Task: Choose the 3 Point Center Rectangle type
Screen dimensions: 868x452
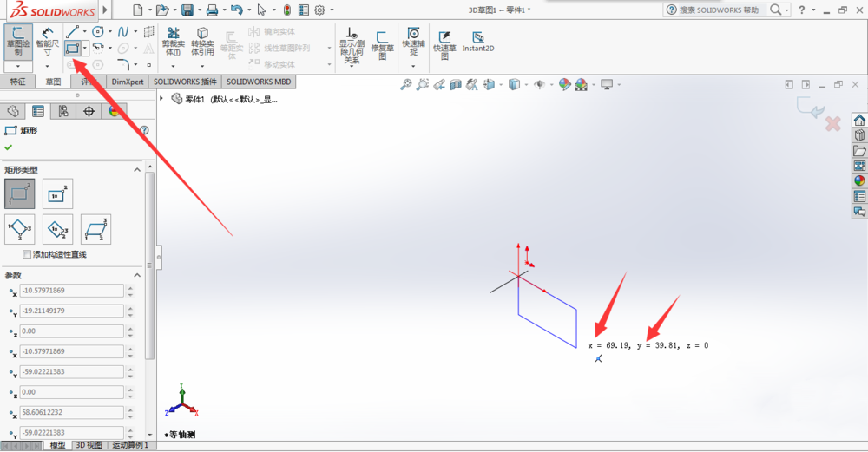Action: coord(57,229)
